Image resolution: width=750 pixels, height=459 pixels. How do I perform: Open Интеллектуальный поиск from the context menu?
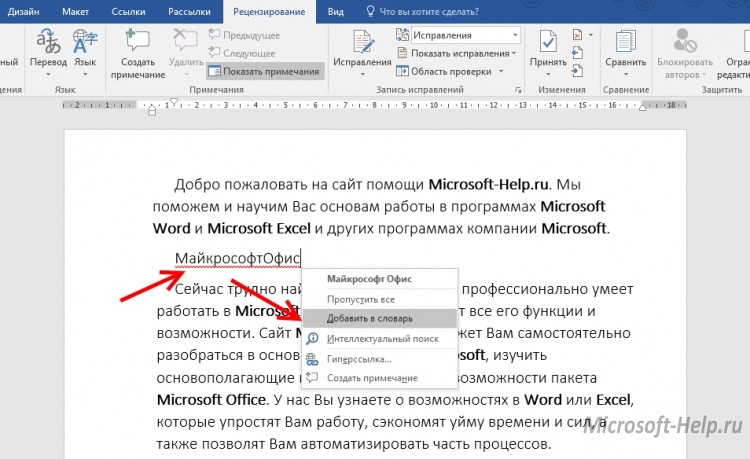[380, 339]
